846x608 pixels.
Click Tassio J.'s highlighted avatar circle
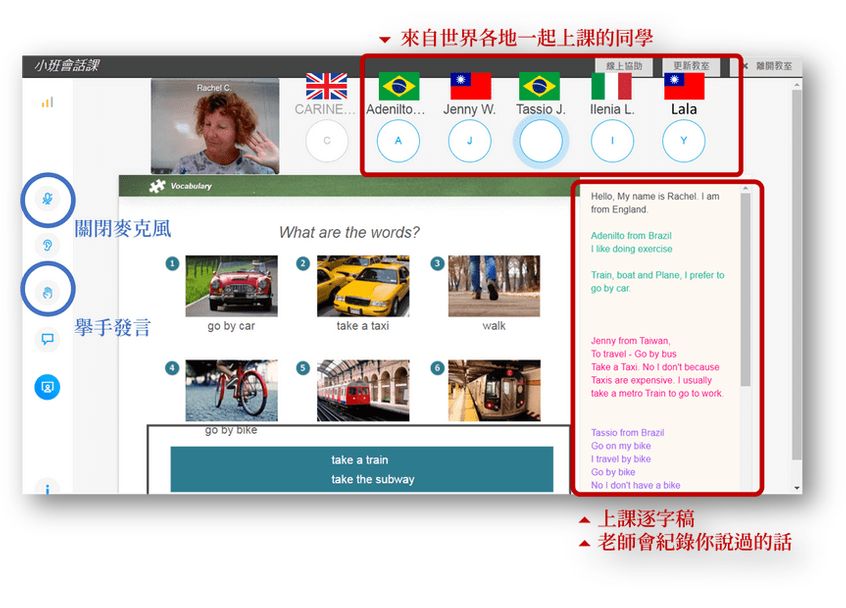tap(541, 142)
